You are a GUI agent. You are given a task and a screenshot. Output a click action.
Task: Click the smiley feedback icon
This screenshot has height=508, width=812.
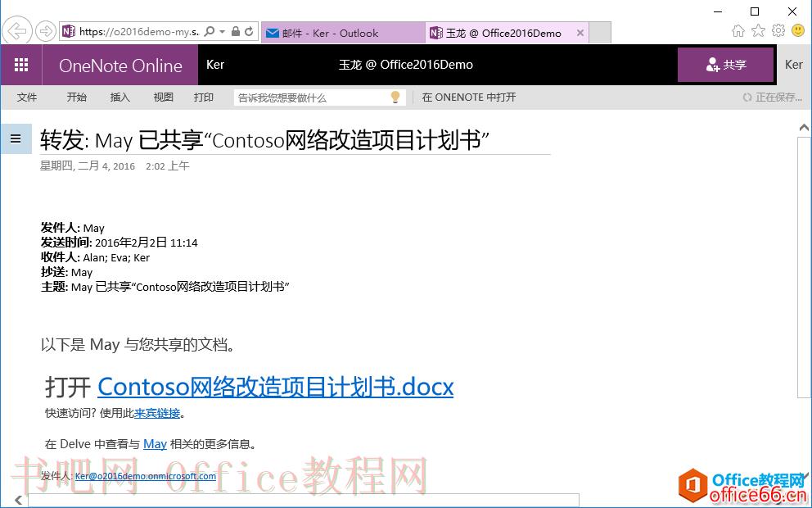[x=798, y=31]
